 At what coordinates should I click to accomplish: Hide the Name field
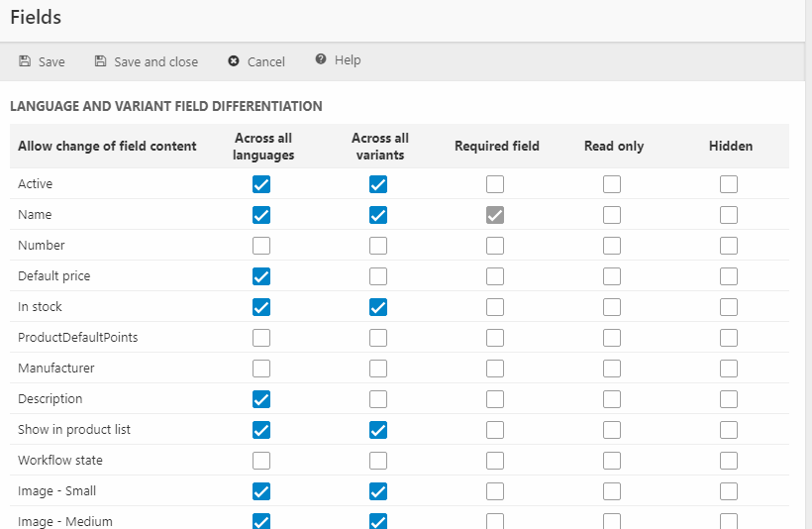pos(729,215)
